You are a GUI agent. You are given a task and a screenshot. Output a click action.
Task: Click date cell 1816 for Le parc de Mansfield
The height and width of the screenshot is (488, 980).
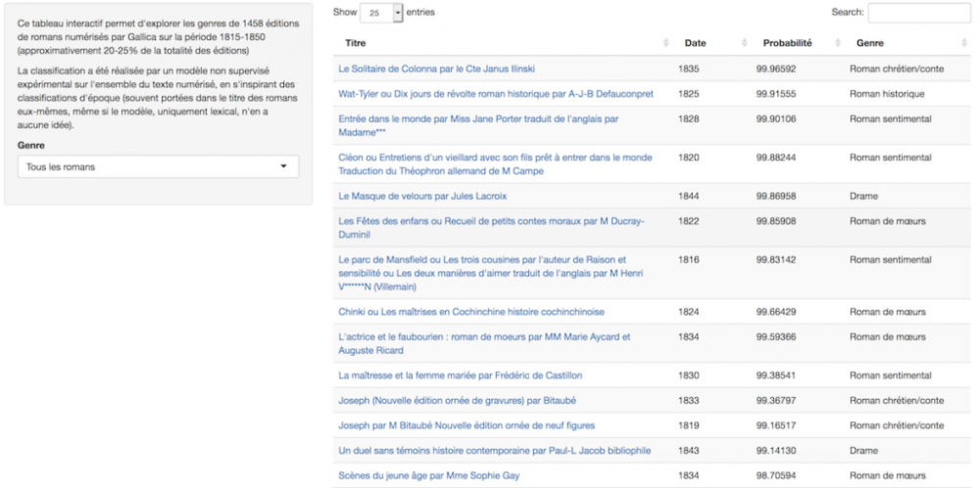tap(688, 260)
